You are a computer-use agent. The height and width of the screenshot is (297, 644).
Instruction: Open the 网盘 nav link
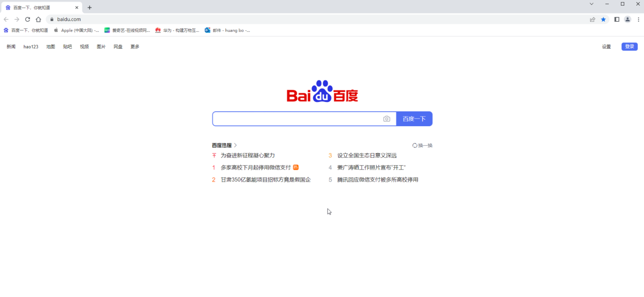tap(118, 47)
